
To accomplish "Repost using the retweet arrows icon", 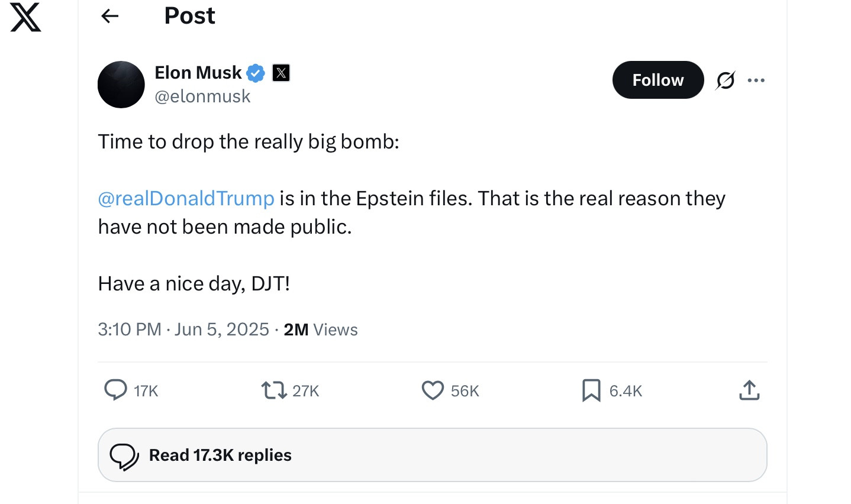I will 274,390.
